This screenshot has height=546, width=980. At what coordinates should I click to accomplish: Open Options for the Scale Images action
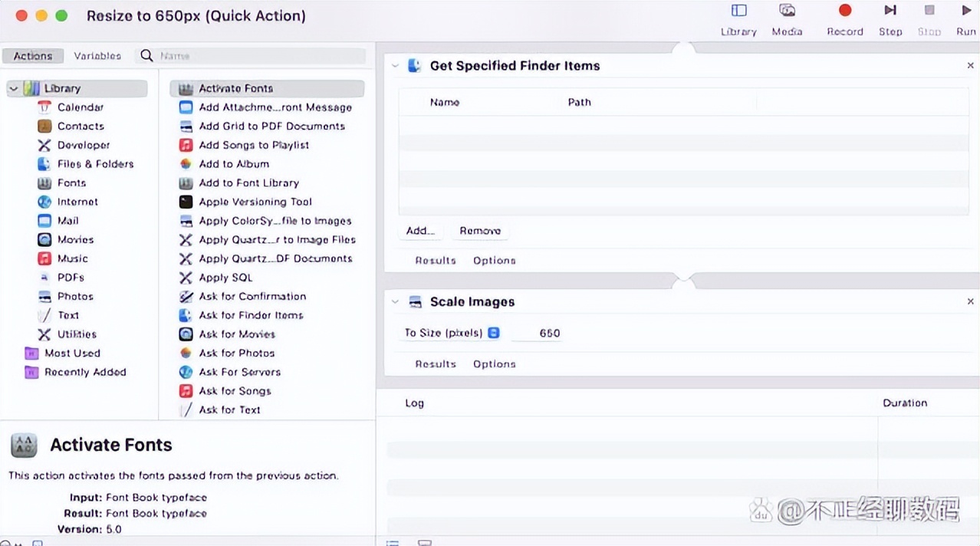[494, 363]
